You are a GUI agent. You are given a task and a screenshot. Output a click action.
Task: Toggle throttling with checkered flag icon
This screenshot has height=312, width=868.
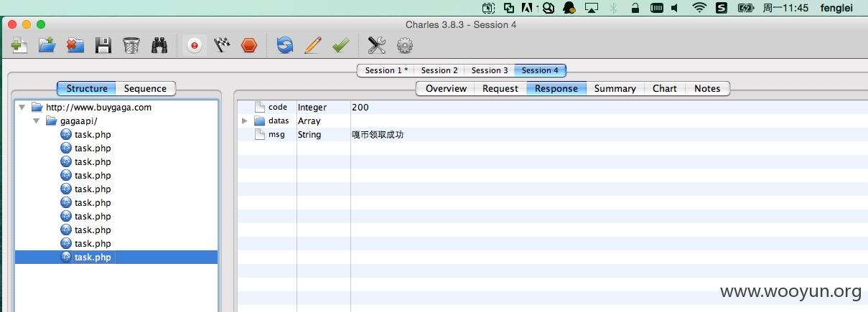[x=222, y=46]
